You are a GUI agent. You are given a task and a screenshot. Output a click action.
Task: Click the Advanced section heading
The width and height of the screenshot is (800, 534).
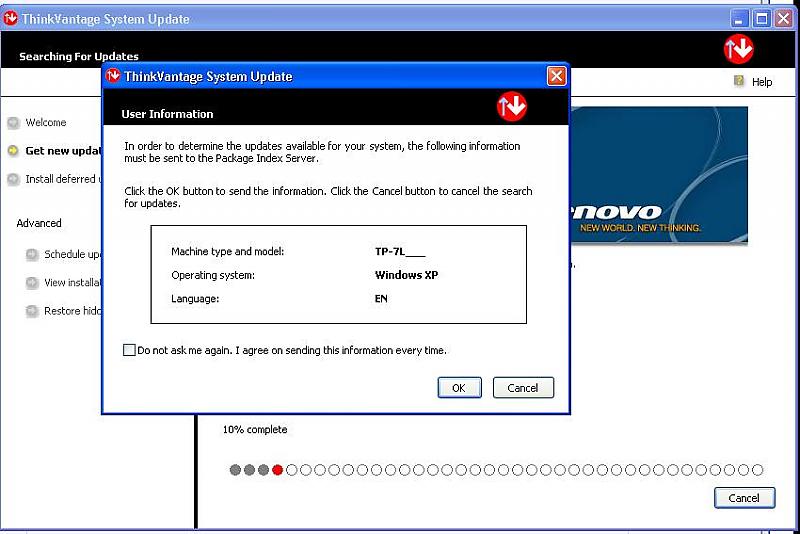[x=39, y=223]
